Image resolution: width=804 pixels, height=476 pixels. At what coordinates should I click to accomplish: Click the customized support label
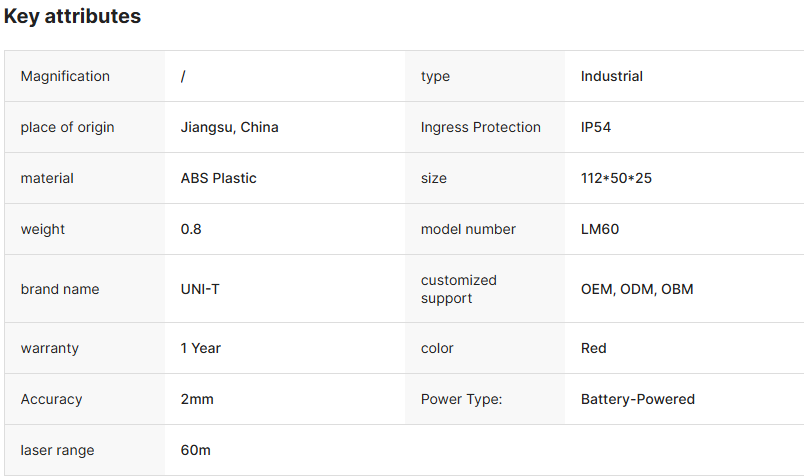(x=458, y=289)
